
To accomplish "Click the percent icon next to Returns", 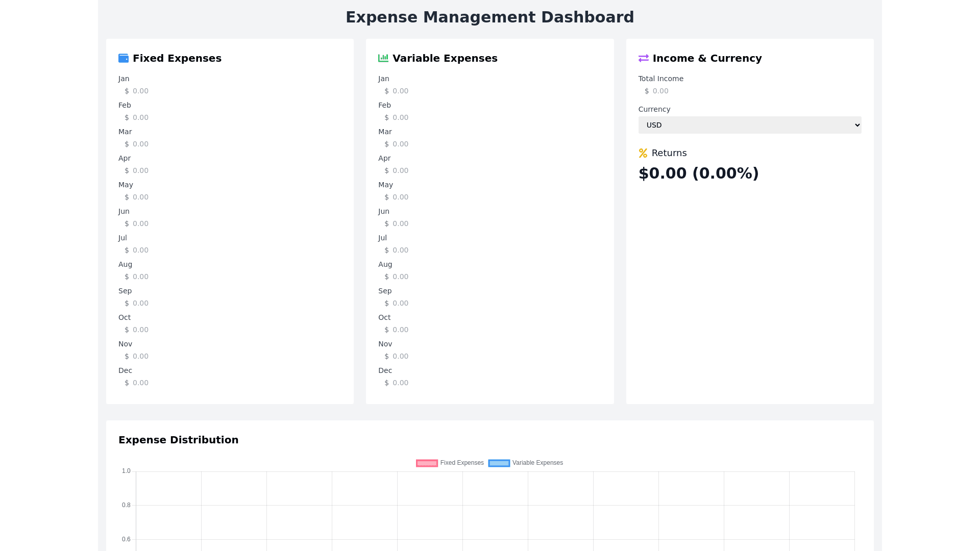I will pyautogui.click(x=643, y=153).
